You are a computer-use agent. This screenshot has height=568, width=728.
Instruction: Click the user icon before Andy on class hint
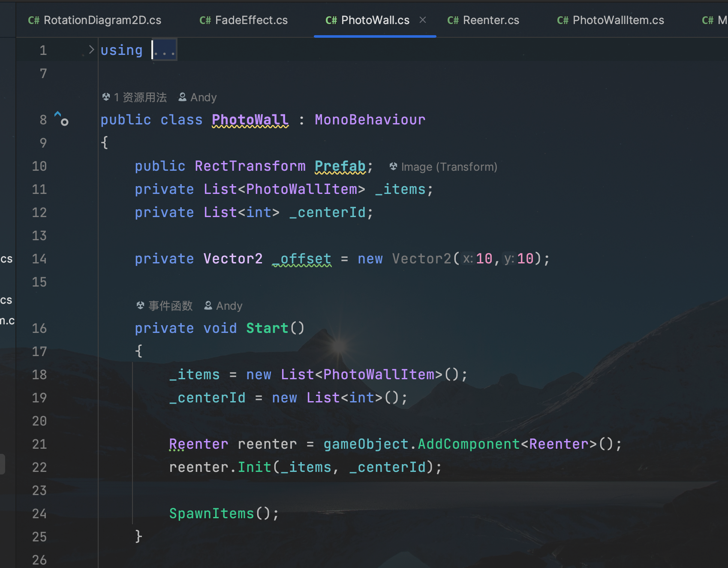pos(182,97)
